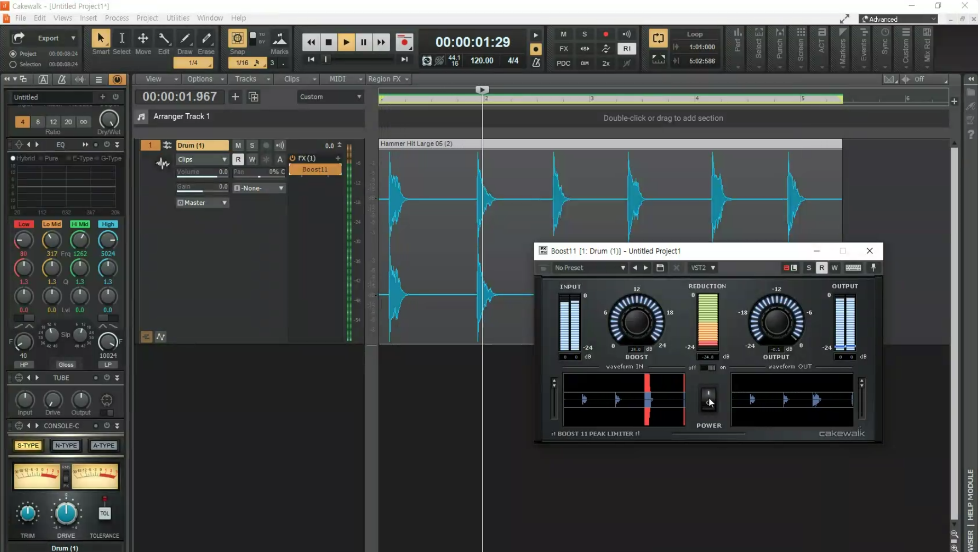
Task: Toggle the Gloss EQ button
Action: pyautogui.click(x=66, y=365)
